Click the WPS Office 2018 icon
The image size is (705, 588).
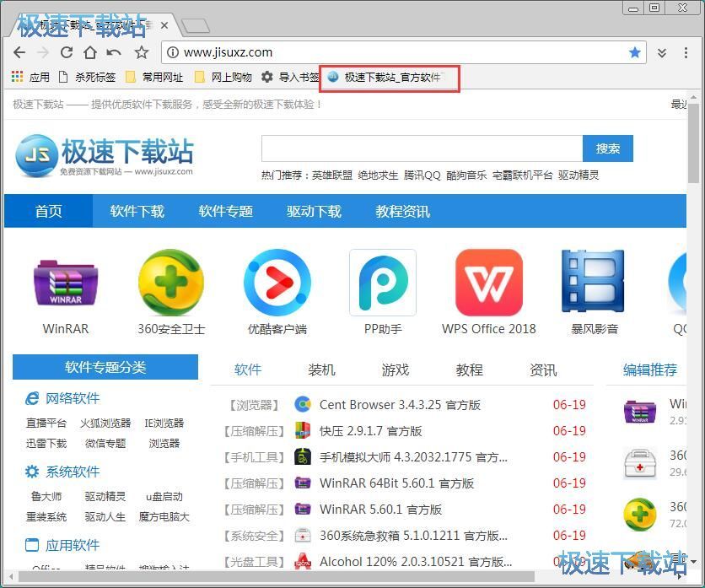489,283
